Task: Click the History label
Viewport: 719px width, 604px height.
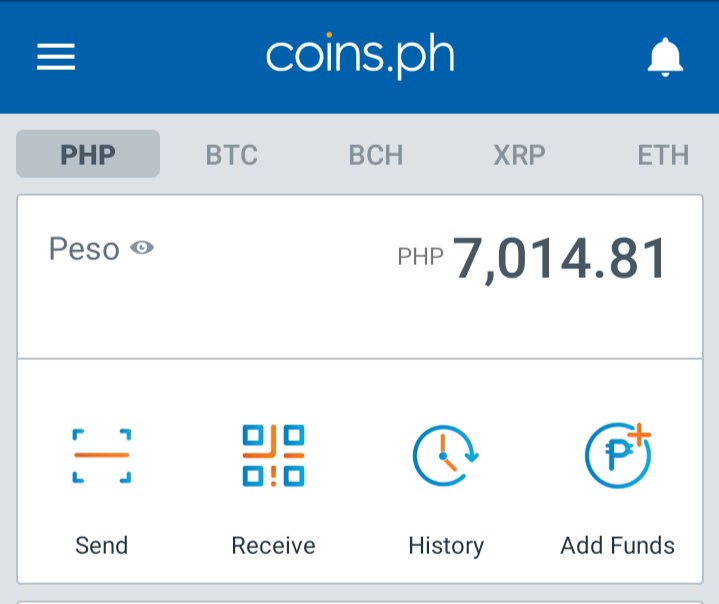Action: tap(446, 546)
